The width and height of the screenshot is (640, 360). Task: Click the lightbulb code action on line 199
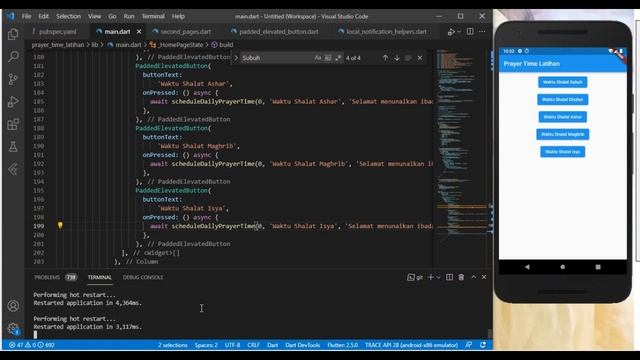coord(60,225)
